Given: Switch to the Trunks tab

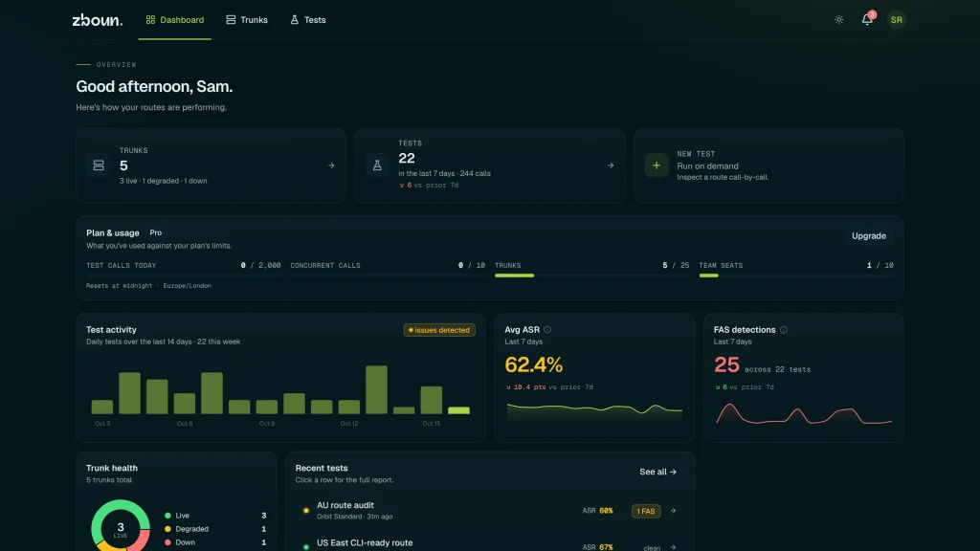Looking at the screenshot, I should (x=247, y=20).
